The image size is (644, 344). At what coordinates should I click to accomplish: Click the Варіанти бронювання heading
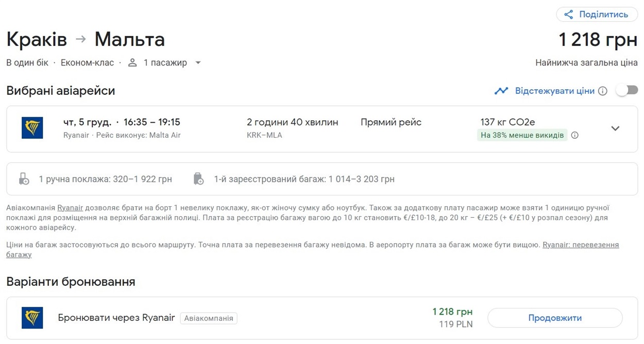click(x=71, y=282)
